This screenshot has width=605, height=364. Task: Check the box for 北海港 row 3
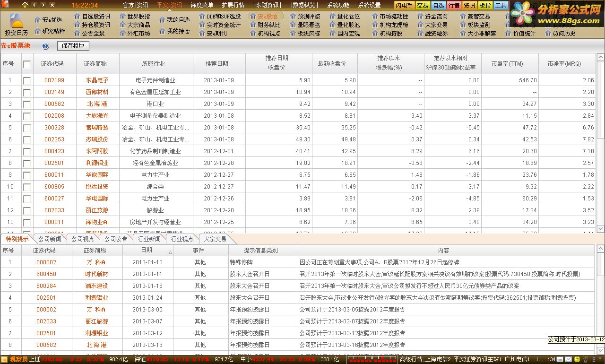pyautogui.click(x=27, y=104)
